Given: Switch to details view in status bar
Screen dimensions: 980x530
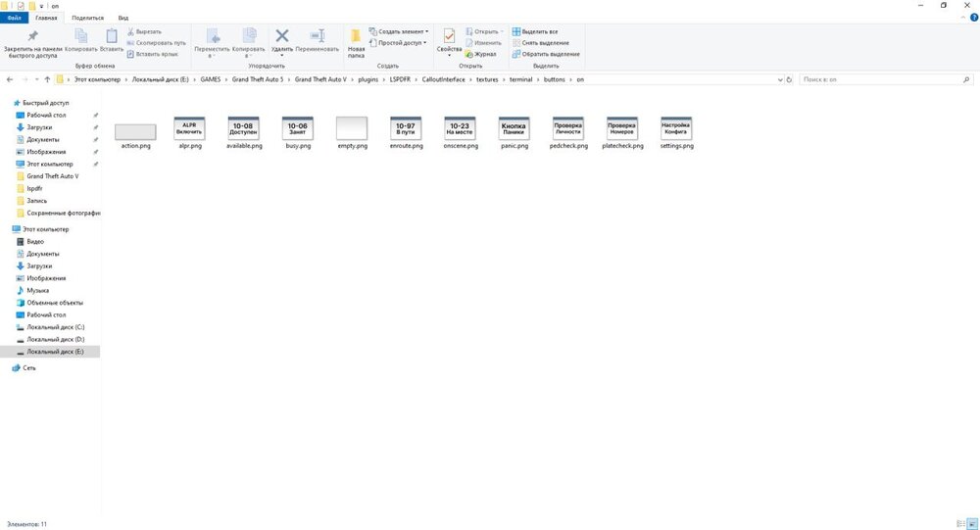Looking at the screenshot, I should pyautogui.click(x=961, y=524).
